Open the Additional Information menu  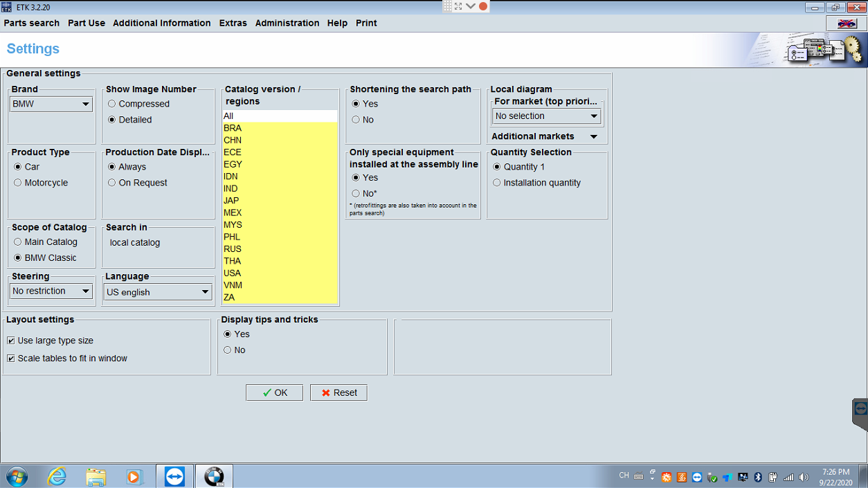(162, 23)
